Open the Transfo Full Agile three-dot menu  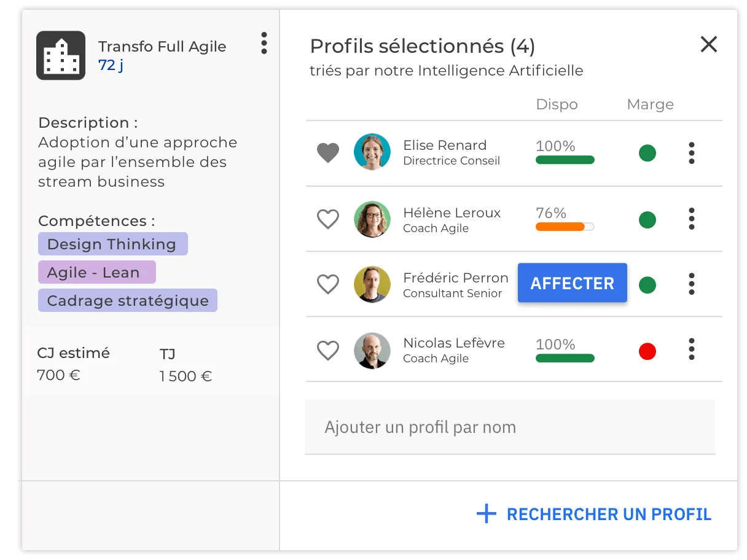tap(264, 43)
